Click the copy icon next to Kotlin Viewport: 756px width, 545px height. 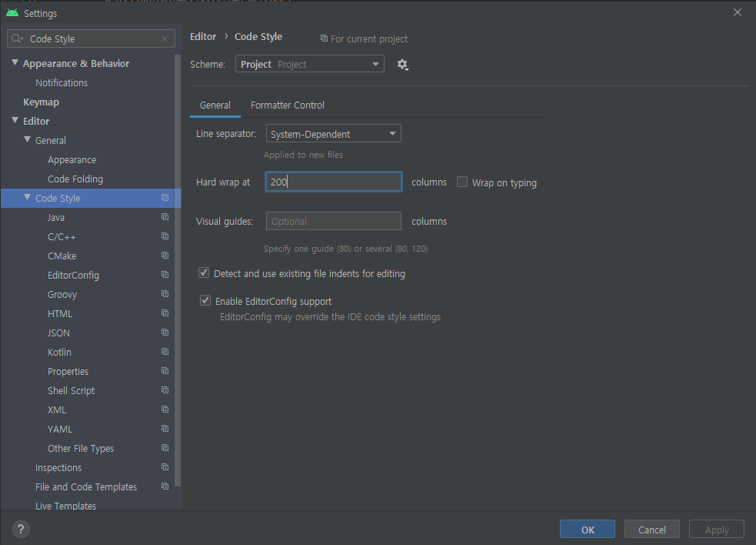tap(164, 351)
